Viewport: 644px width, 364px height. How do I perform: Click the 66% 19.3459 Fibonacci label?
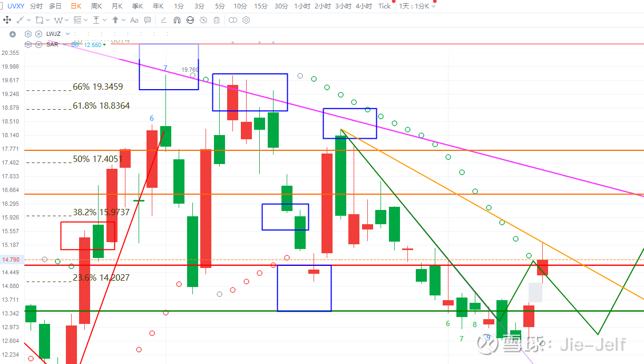[x=97, y=87]
